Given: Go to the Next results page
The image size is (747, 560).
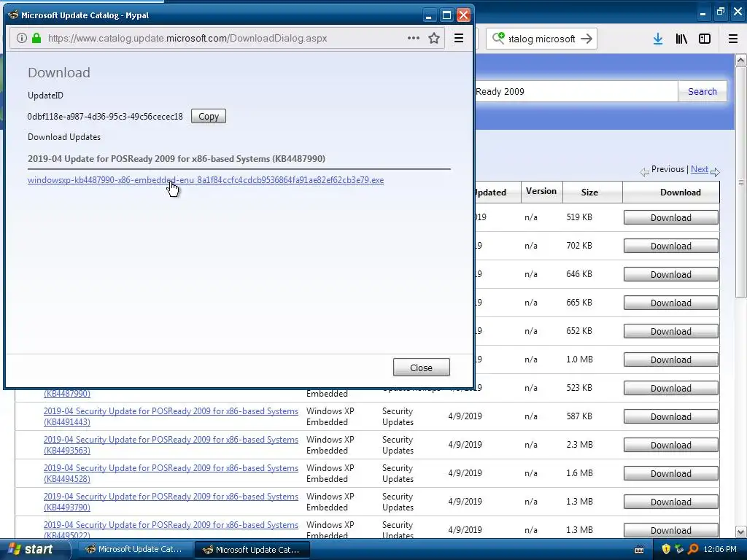Looking at the screenshot, I should click(700, 169).
